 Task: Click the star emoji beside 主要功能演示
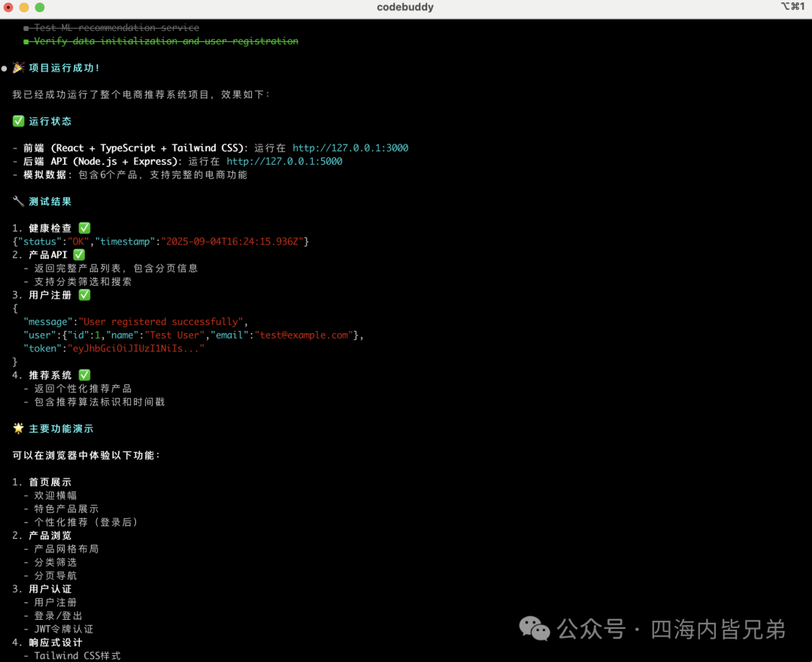click(x=18, y=428)
